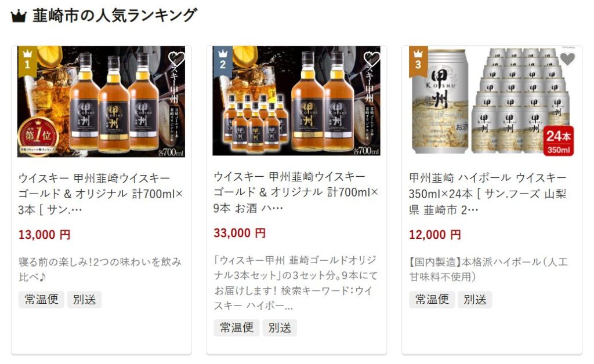Open the three-bottle whisky product image
The width and height of the screenshot is (594, 364).
(101, 101)
